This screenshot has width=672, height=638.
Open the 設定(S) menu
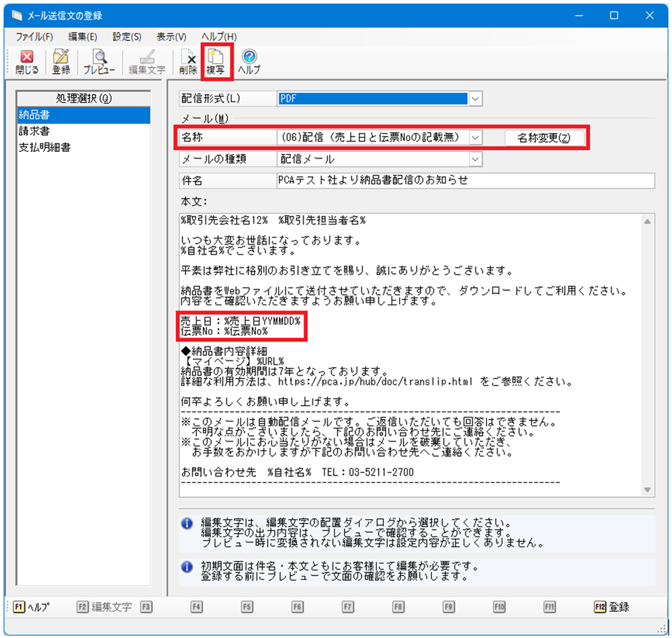[127, 36]
